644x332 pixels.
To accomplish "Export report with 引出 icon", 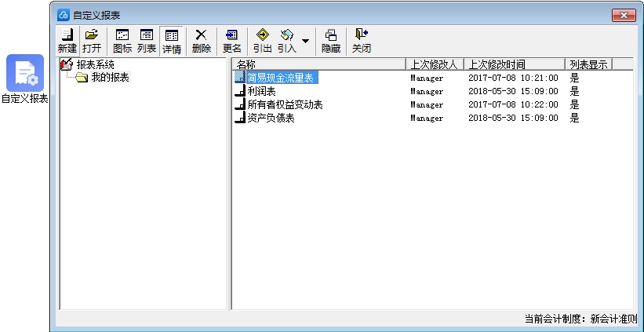I will point(263,41).
